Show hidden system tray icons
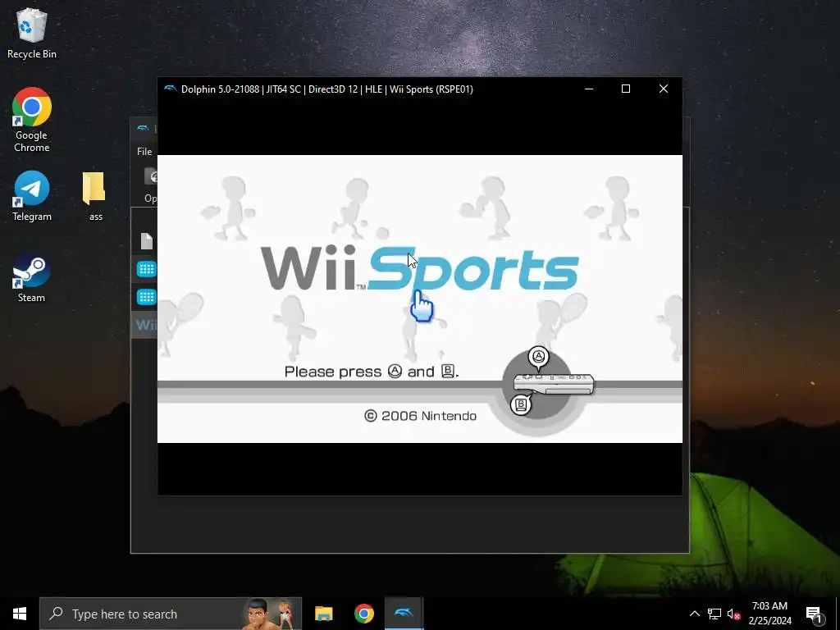Image resolution: width=840 pixels, height=630 pixels. click(x=694, y=614)
